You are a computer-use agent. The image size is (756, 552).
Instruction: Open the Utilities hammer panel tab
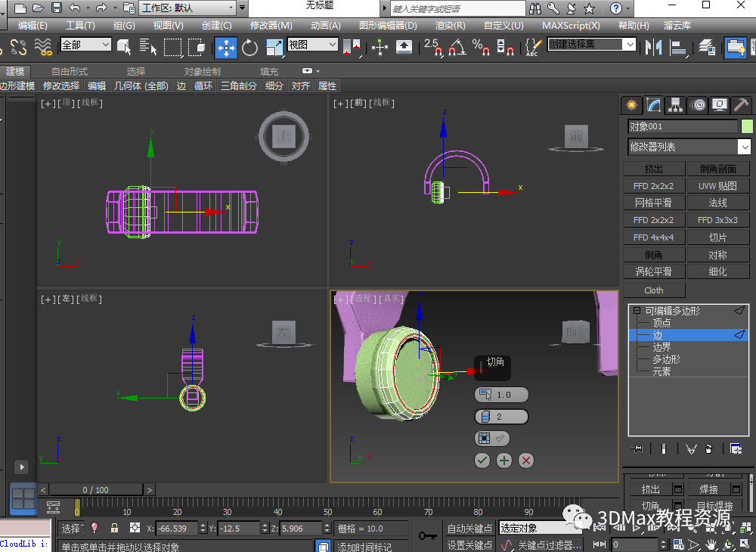point(742,105)
